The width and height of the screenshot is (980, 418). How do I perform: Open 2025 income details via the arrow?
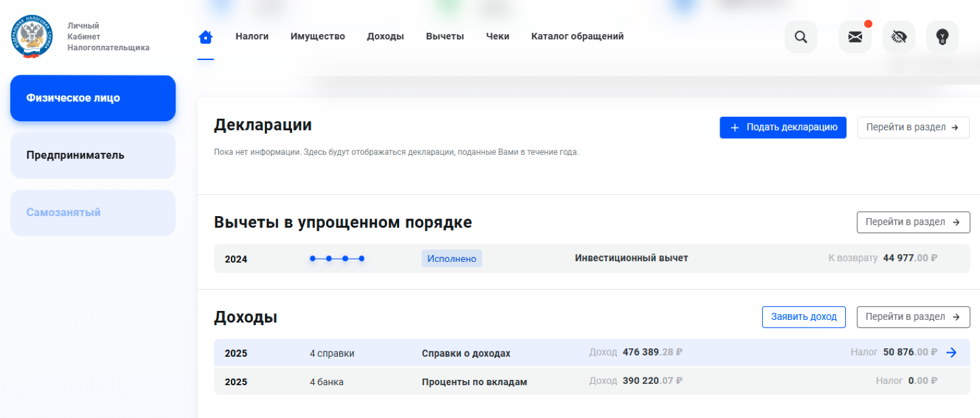click(x=952, y=352)
